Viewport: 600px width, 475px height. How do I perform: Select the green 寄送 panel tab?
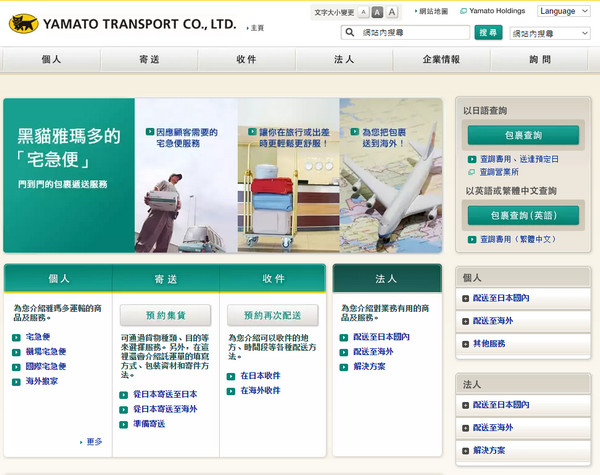point(166,279)
